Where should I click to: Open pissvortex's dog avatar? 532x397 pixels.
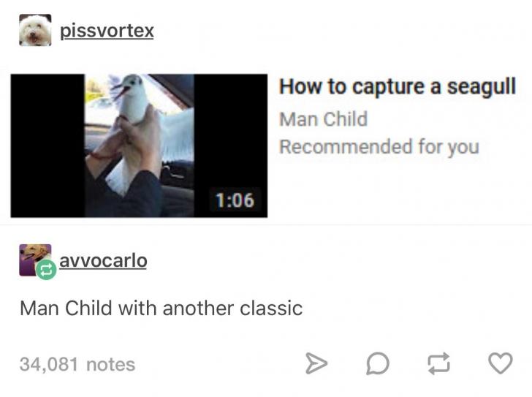tap(35, 30)
